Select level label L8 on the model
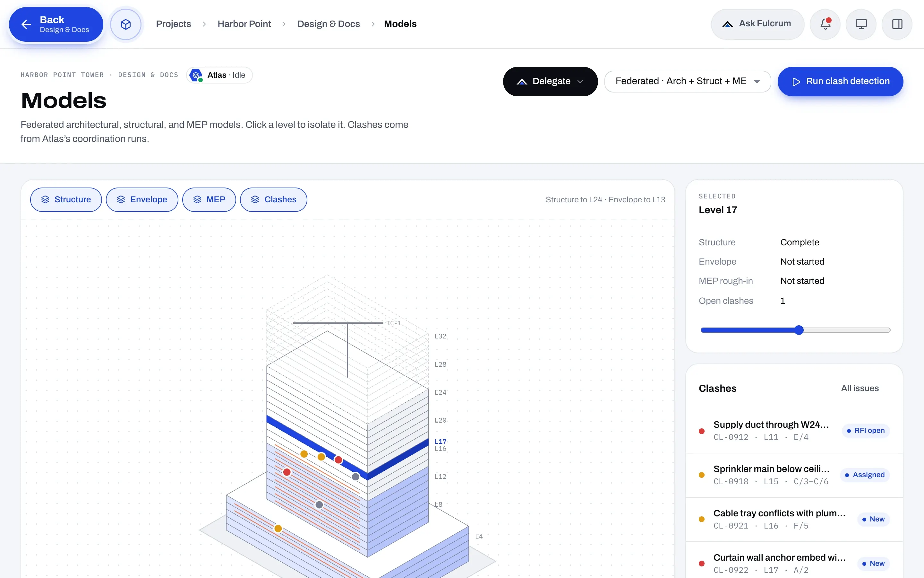Image resolution: width=924 pixels, height=578 pixels. click(439, 504)
